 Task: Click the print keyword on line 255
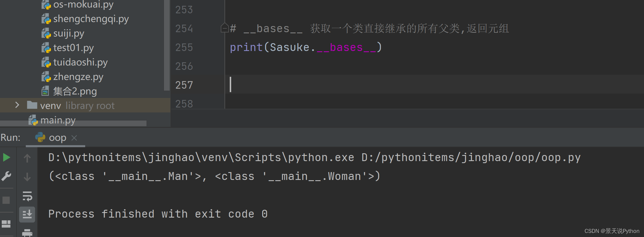(246, 47)
